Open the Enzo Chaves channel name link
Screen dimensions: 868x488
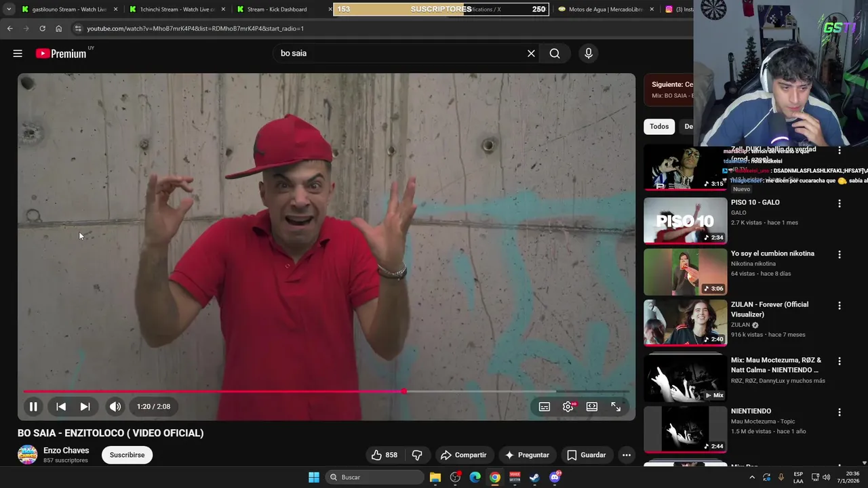coord(66,450)
